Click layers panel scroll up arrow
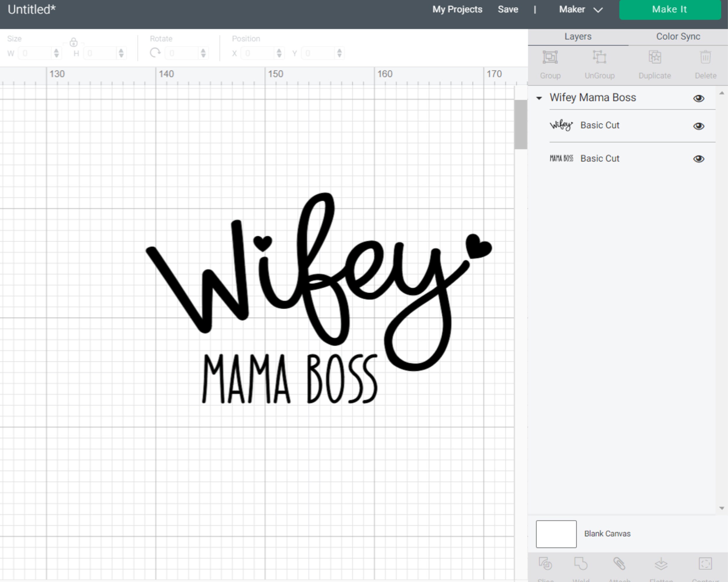This screenshot has height=582, width=728. (x=722, y=93)
